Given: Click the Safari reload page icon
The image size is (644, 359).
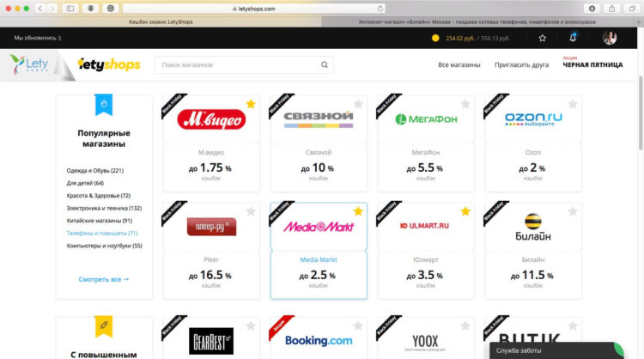Looking at the screenshot, I should point(380,9).
